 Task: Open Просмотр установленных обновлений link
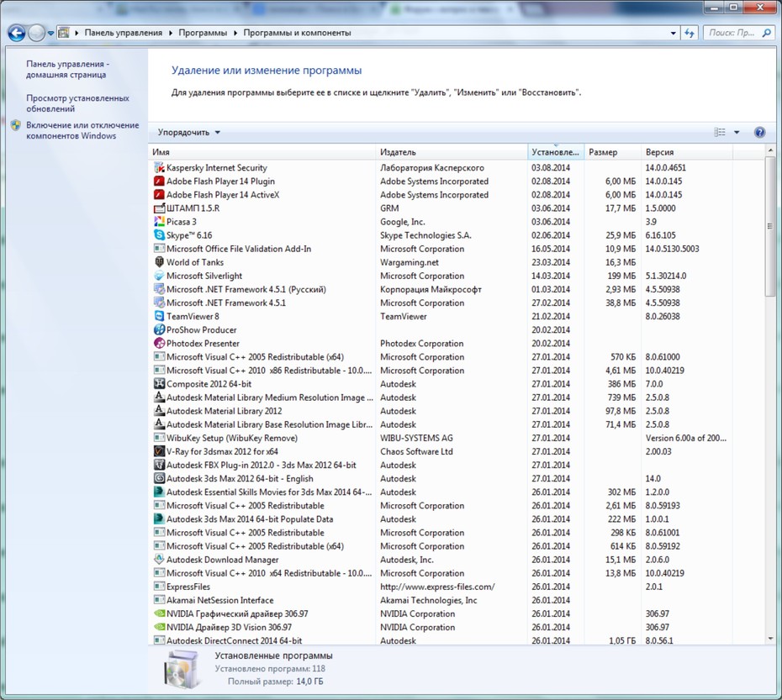[78, 103]
